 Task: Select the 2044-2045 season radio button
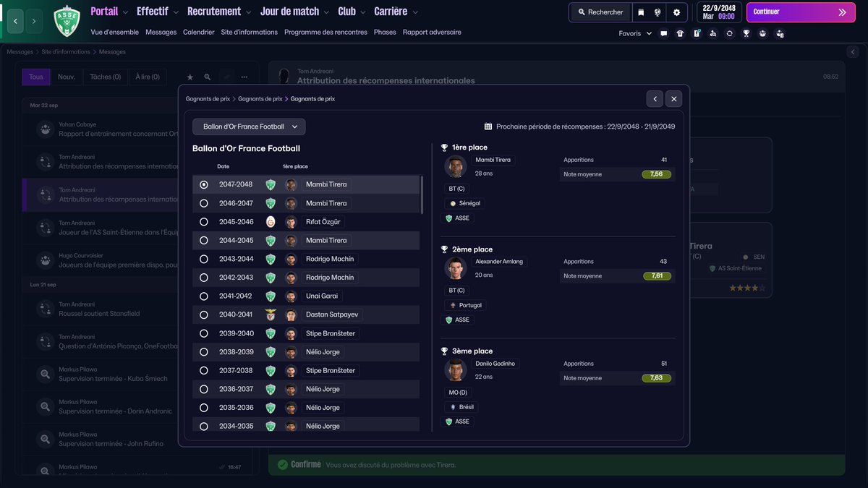tap(204, 240)
